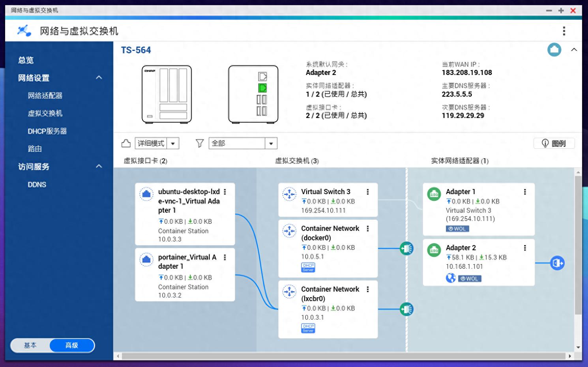The height and width of the screenshot is (367, 588).
Task: Click the 2.5G adapter icon on Adapter 1 card
Action: (x=434, y=194)
